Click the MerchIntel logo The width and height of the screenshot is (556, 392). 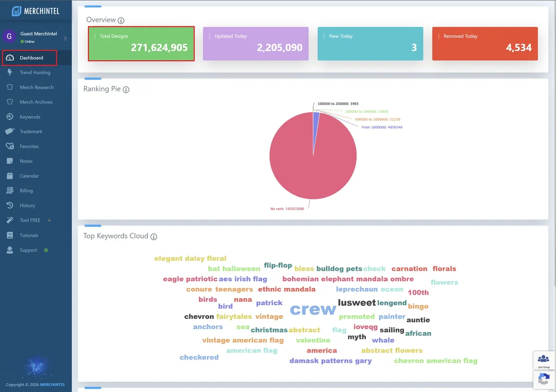[35, 10]
